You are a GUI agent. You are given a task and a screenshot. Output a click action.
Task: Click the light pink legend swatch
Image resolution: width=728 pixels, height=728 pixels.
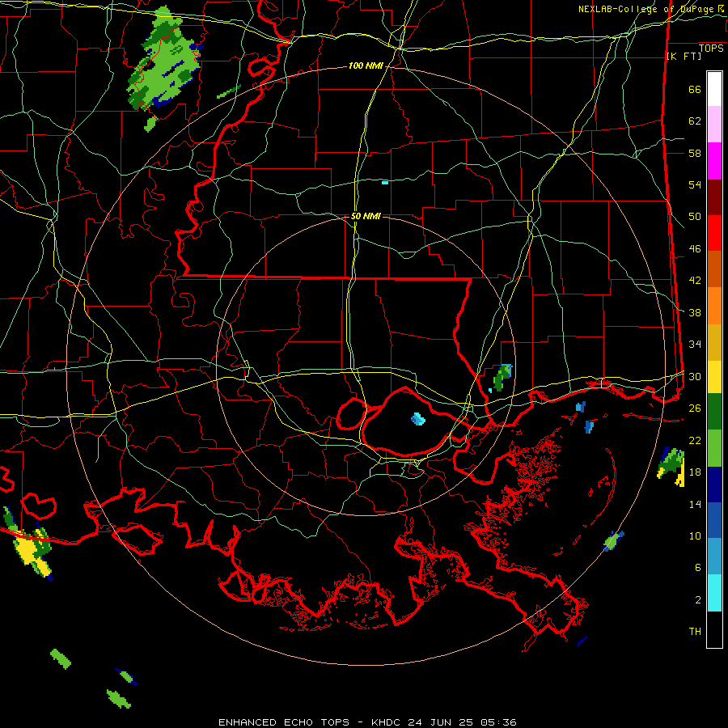tap(714, 125)
